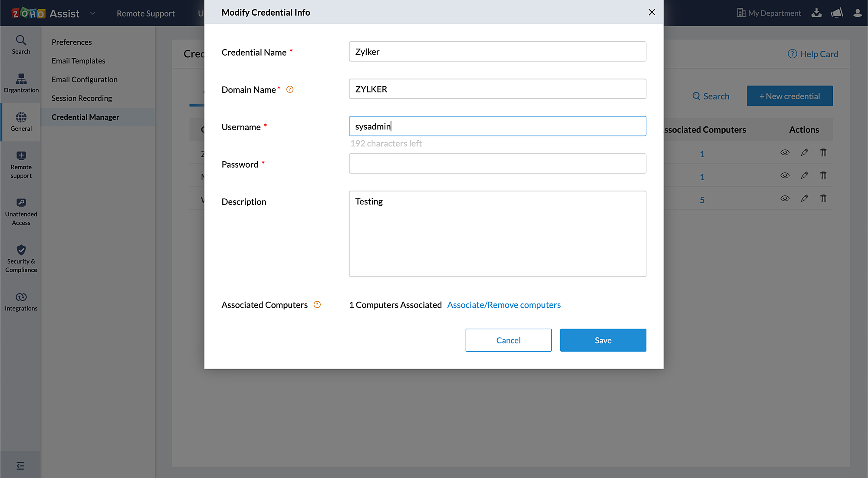
Task: Click the Associated Computers help icon
Action: click(317, 305)
